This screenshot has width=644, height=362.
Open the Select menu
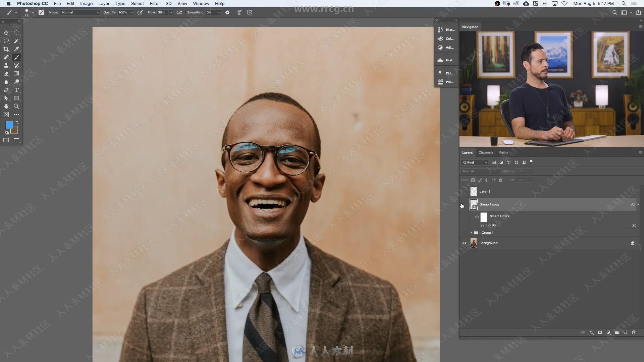[x=138, y=3]
